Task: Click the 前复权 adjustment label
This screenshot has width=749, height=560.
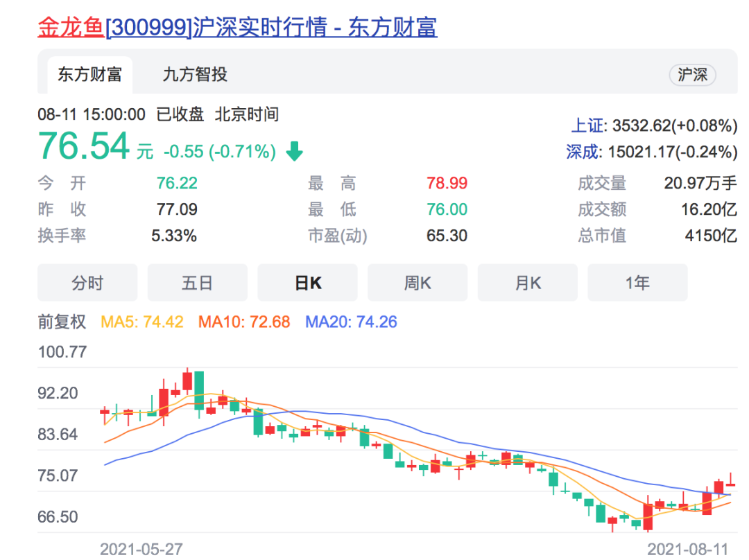Action: 62,322
